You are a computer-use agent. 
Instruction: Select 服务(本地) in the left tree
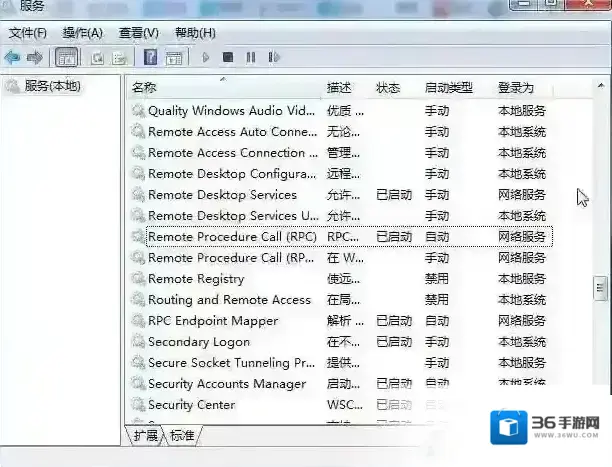click(52, 86)
